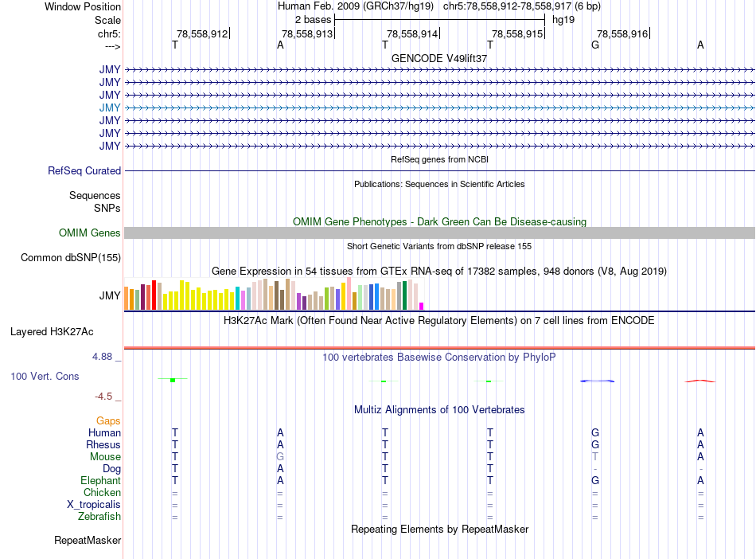Image resolution: width=756 pixels, height=559 pixels.
Task: Click the Window Position label
Action: coord(83,6)
